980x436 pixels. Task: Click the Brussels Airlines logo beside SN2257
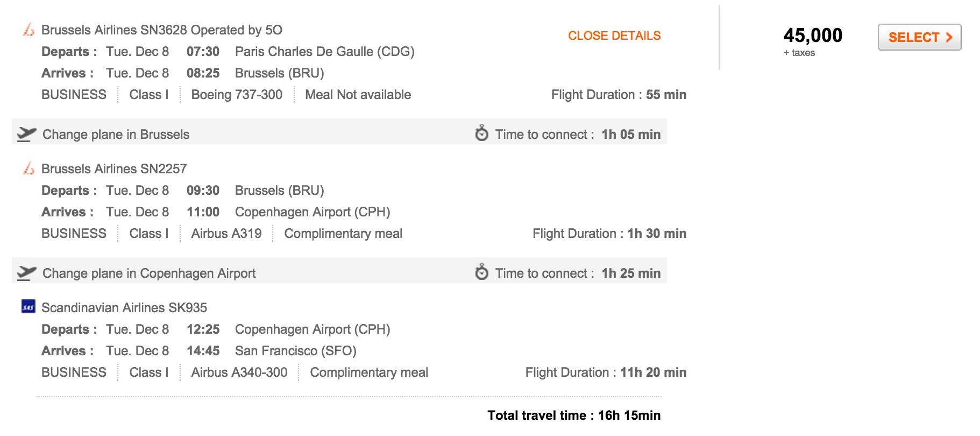pyautogui.click(x=29, y=168)
